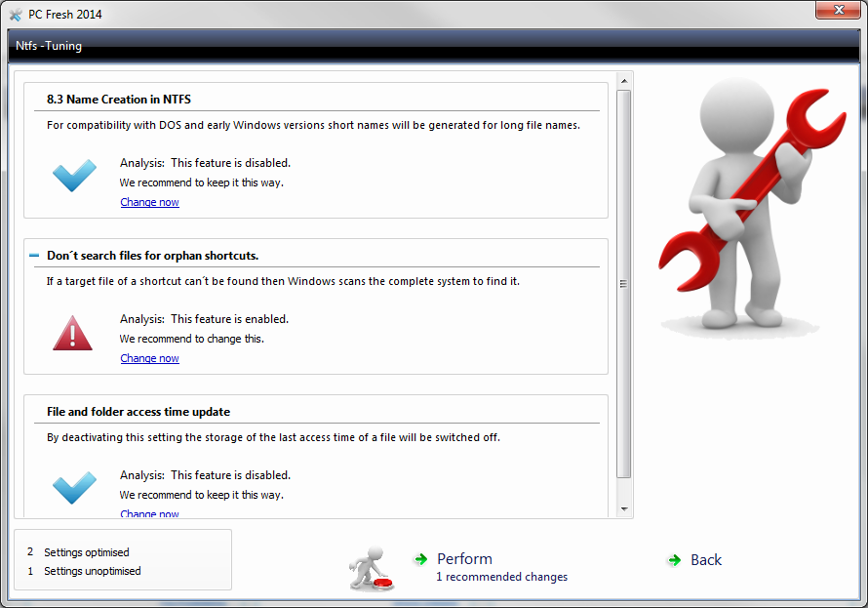Image resolution: width=868 pixels, height=608 pixels.
Task: Click the 'Don´t search files for orphan shortcuts.' heading
Action: pyautogui.click(x=153, y=256)
